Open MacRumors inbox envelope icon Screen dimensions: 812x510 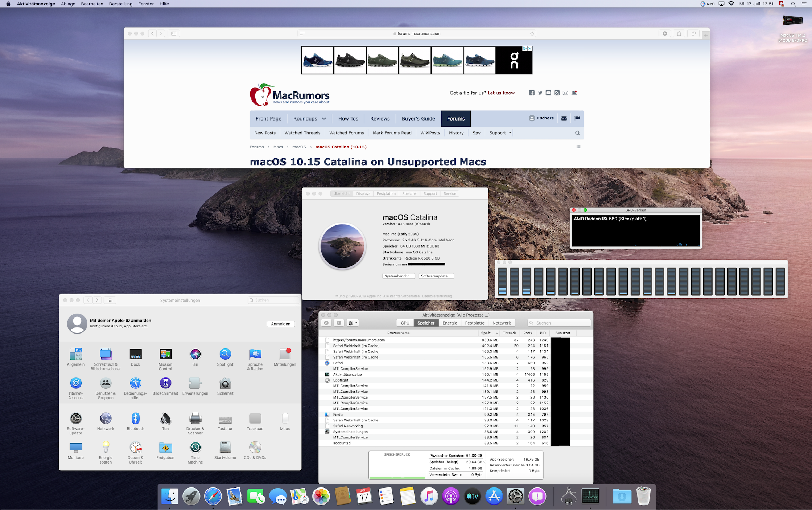[564, 118]
